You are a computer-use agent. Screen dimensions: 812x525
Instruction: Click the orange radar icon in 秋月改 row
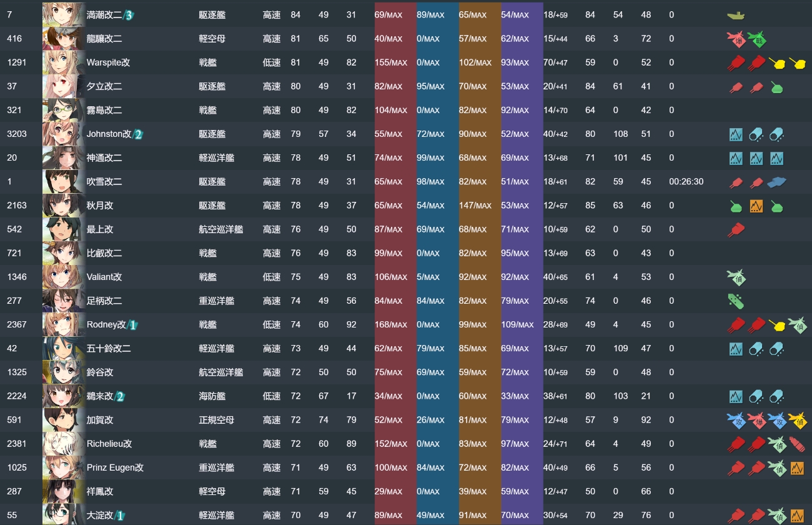[x=756, y=206]
